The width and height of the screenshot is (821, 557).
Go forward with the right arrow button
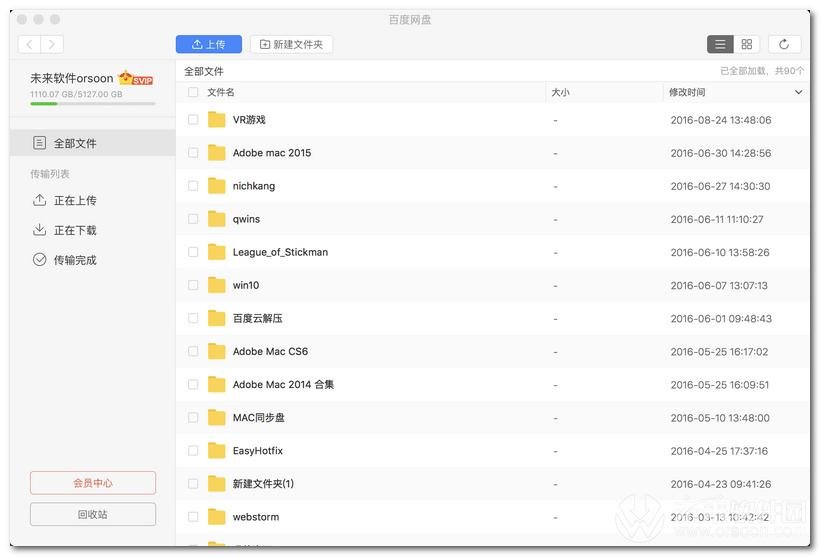click(52, 44)
